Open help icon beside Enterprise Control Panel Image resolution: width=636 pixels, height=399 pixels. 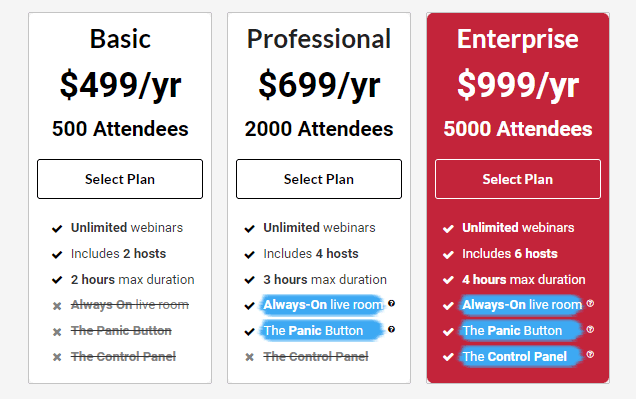click(x=590, y=354)
